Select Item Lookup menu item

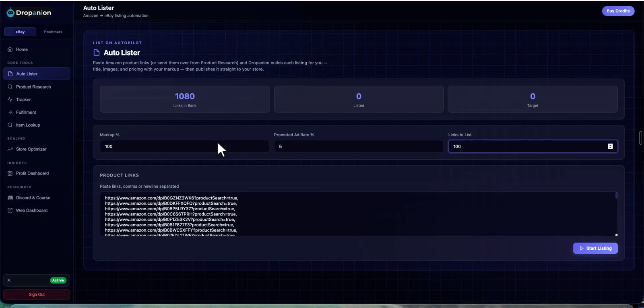37,125
